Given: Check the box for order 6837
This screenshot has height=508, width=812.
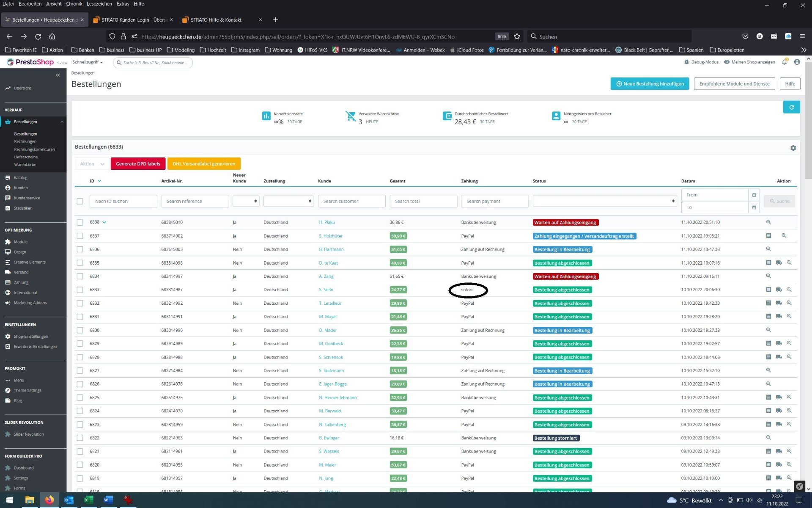Looking at the screenshot, I should (80, 236).
